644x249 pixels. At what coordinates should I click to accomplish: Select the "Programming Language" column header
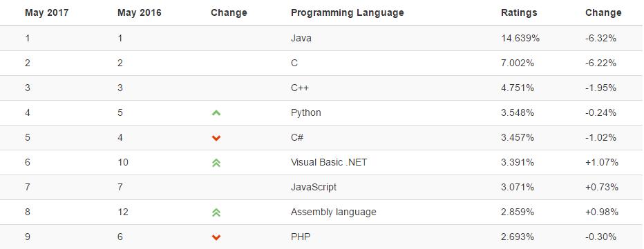[x=347, y=12]
